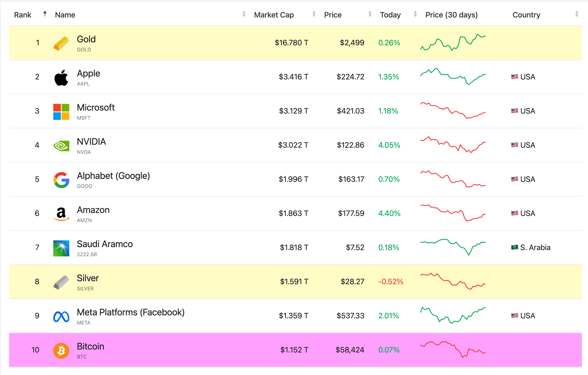The width and height of the screenshot is (588, 375).
Task: Click the Saudi Aramco logo
Action: (61, 248)
